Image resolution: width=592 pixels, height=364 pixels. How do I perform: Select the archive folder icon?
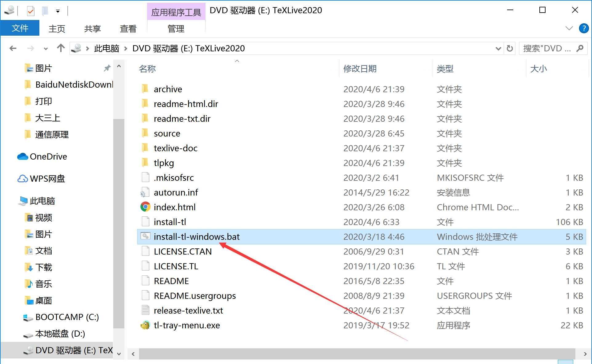click(x=145, y=89)
